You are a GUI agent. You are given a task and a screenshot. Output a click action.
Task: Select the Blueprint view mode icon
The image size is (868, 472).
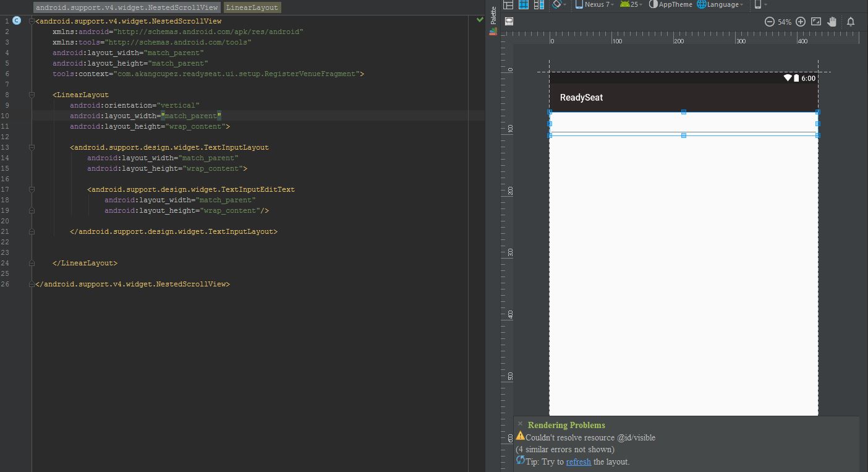(x=524, y=4)
